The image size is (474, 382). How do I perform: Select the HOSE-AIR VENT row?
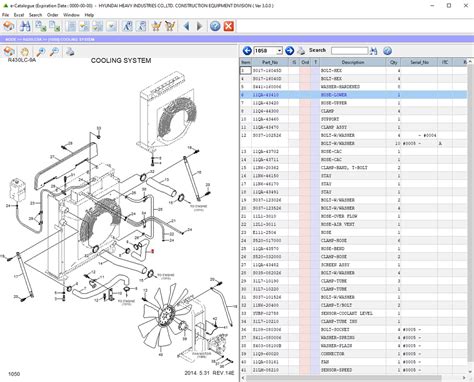[x=354, y=224]
